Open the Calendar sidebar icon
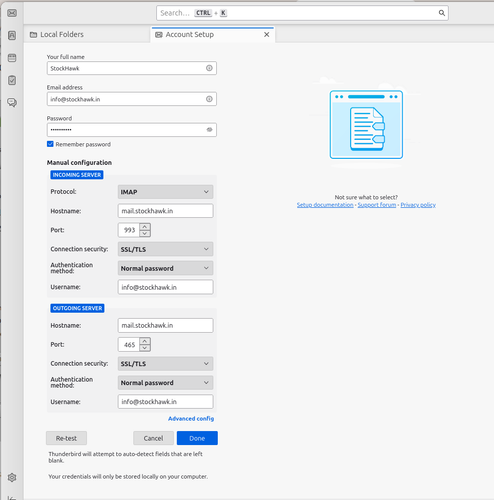The width and height of the screenshot is (494, 500). coord(12,58)
